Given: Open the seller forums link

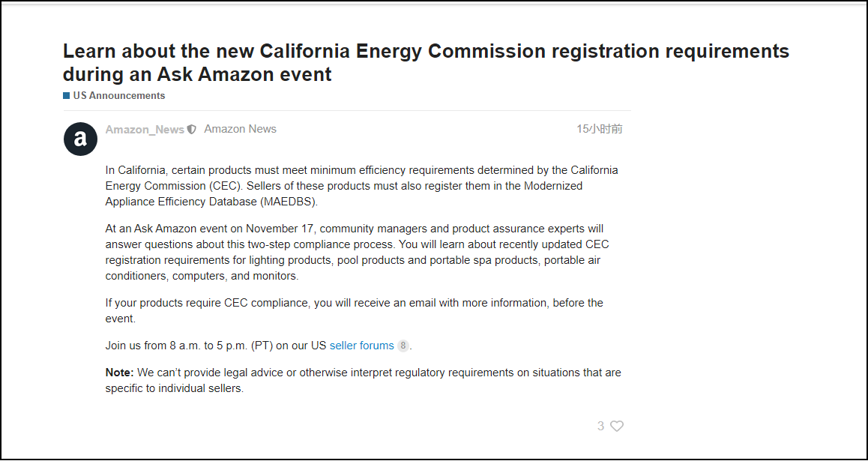Looking at the screenshot, I should [x=361, y=346].
